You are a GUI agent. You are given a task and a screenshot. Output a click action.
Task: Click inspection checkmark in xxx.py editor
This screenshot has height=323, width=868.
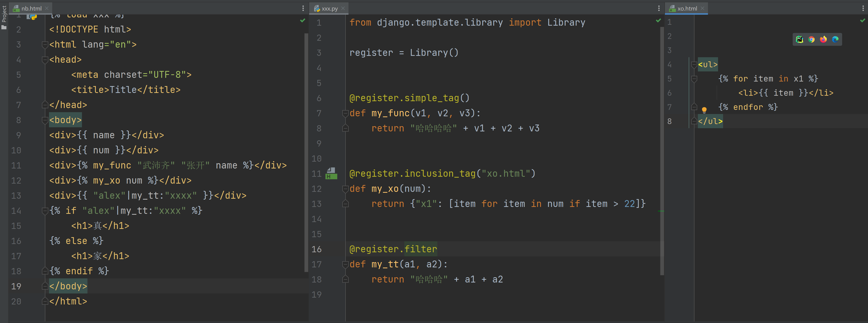(658, 21)
